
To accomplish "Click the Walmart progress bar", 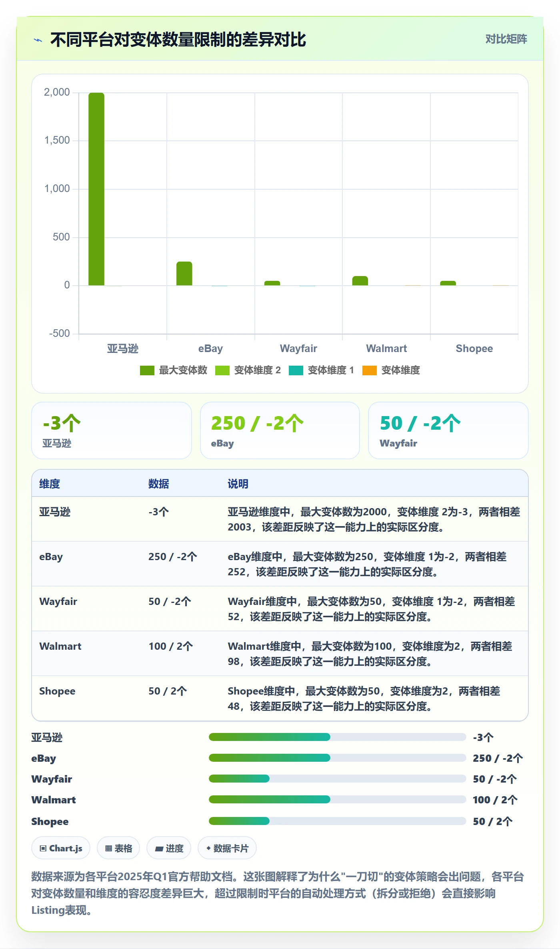I will (x=337, y=799).
